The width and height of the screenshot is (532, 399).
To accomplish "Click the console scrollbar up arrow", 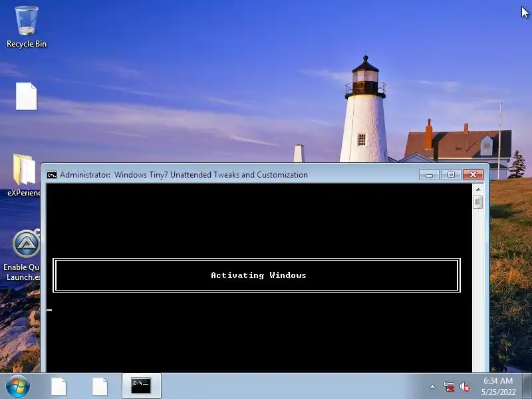I will point(478,190).
